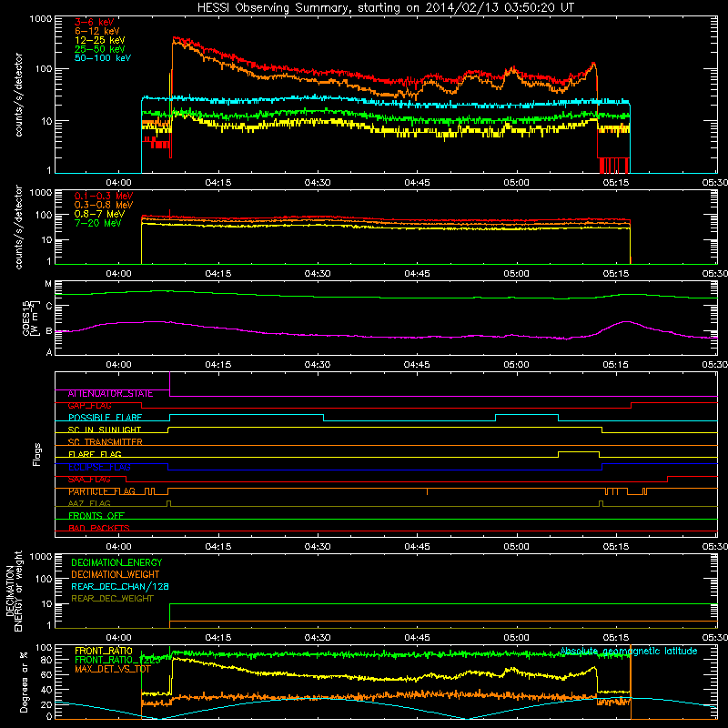Click the FLARE_FLAG label
728x728 pixels.
95,454
